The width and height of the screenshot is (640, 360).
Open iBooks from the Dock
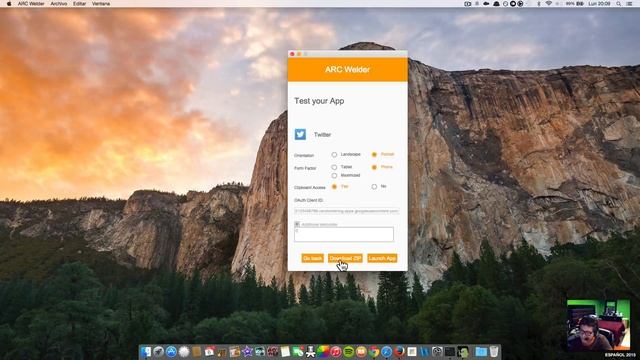click(361, 351)
